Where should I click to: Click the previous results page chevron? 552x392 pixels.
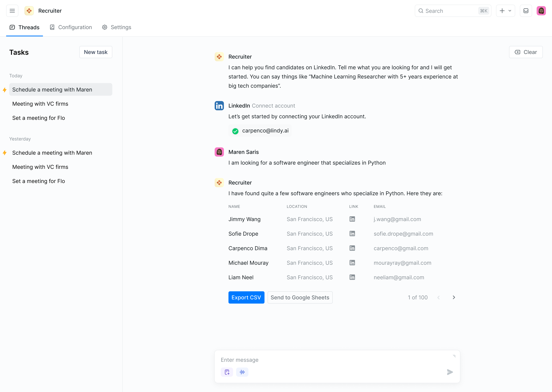point(438,297)
